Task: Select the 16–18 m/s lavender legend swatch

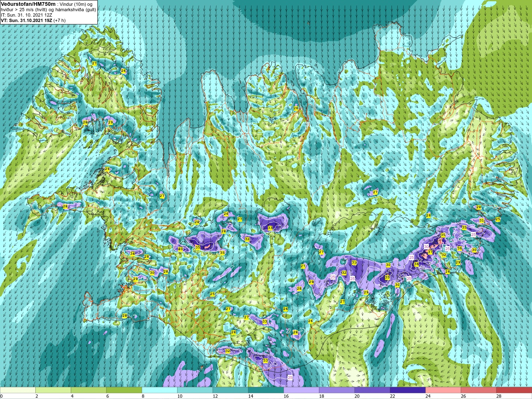Action: pos(301,390)
